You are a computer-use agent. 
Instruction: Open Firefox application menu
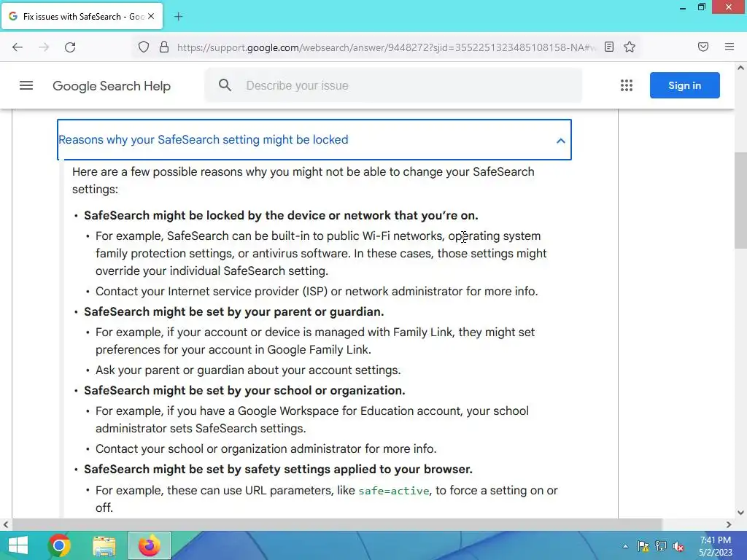point(729,47)
